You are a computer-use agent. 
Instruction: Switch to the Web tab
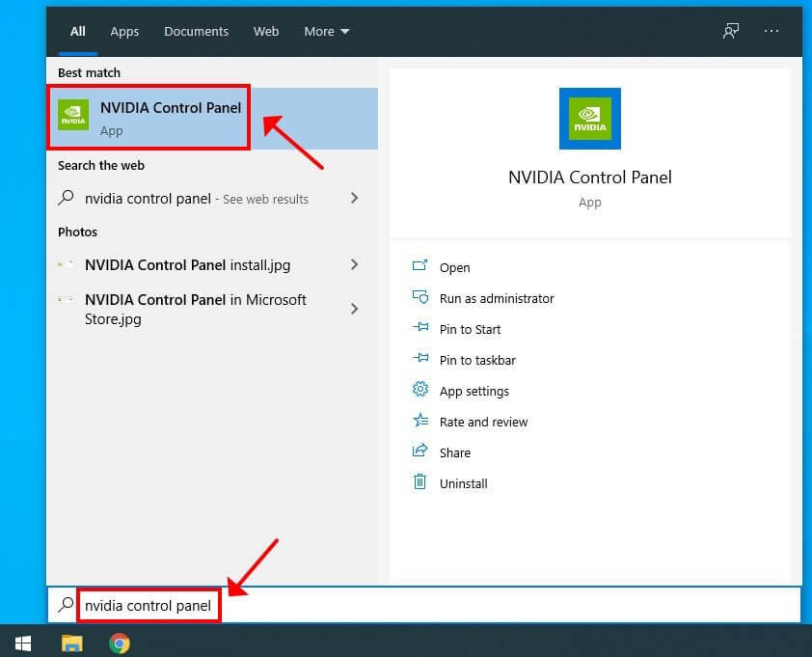(x=266, y=32)
